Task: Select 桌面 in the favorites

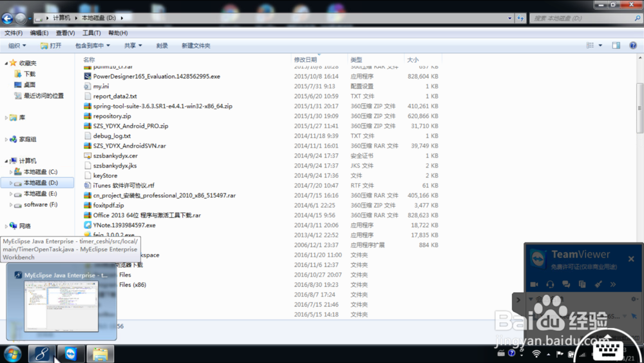Action: point(29,84)
